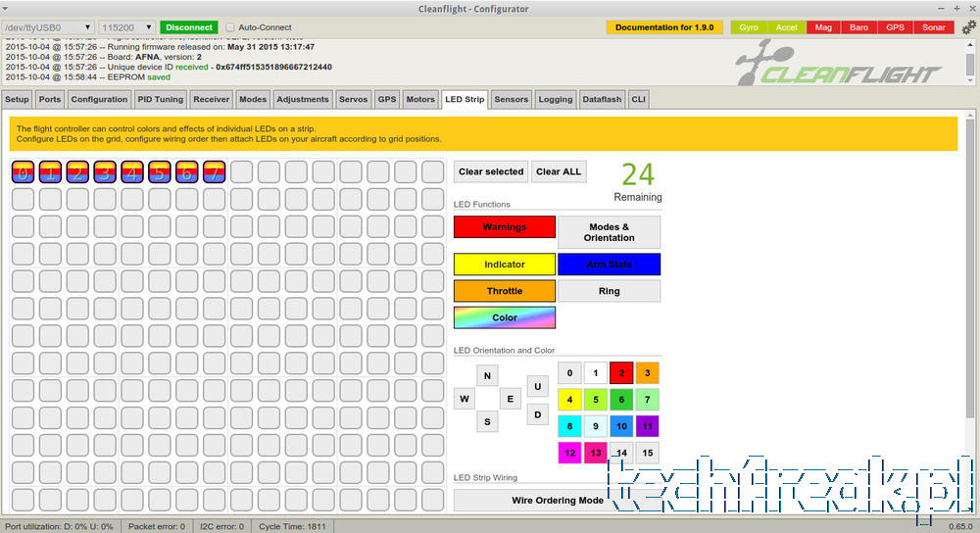Toggle the Arm State LED function

point(609,265)
